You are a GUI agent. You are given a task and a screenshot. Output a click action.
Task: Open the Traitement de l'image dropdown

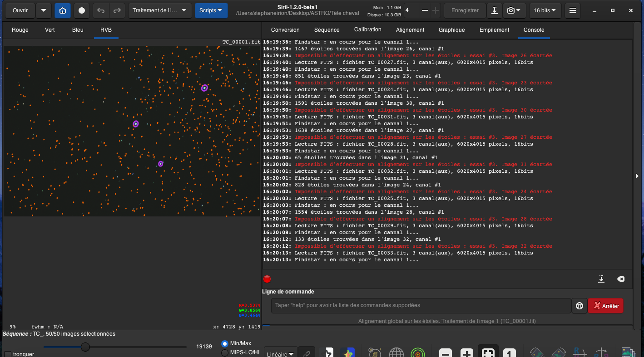pyautogui.click(x=159, y=10)
